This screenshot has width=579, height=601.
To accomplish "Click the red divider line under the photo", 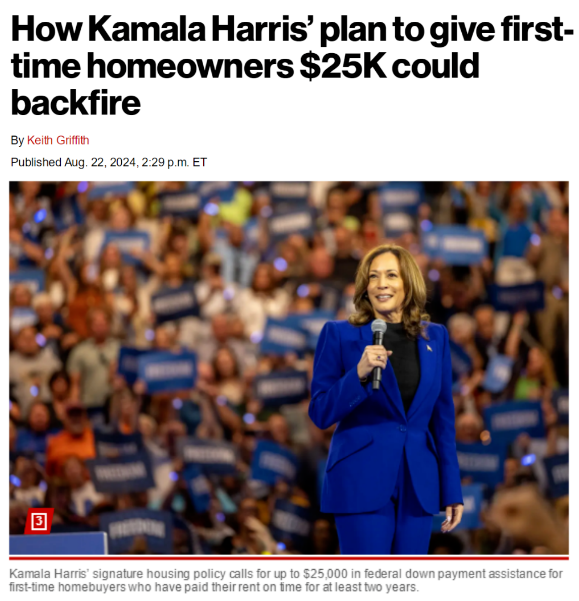I will [x=289, y=558].
